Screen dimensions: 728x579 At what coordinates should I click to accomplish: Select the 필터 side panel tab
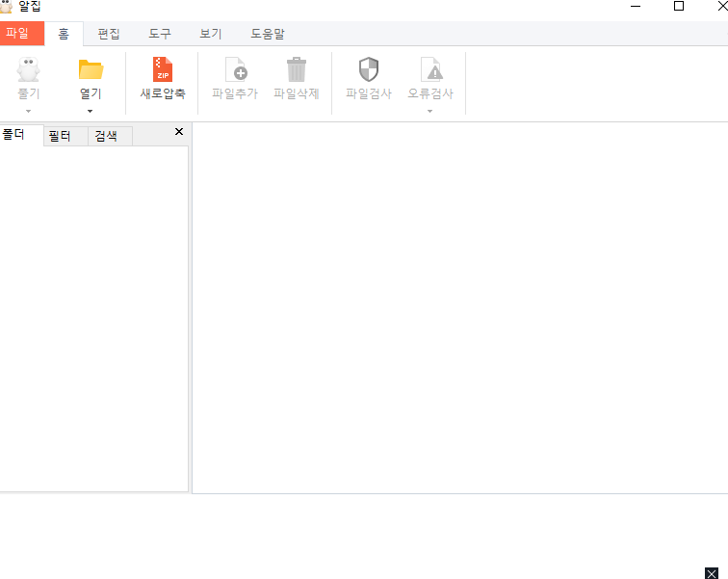(65, 136)
